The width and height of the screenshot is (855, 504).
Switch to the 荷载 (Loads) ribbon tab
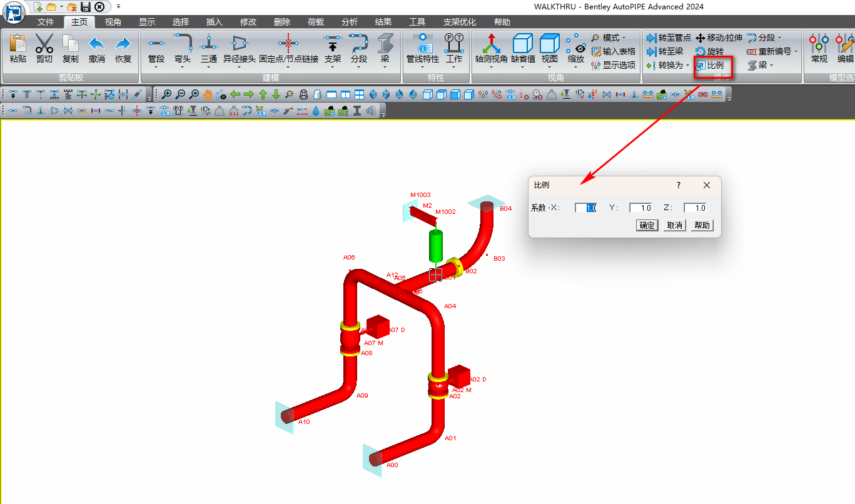pyautogui.click(x=316, y=22)
